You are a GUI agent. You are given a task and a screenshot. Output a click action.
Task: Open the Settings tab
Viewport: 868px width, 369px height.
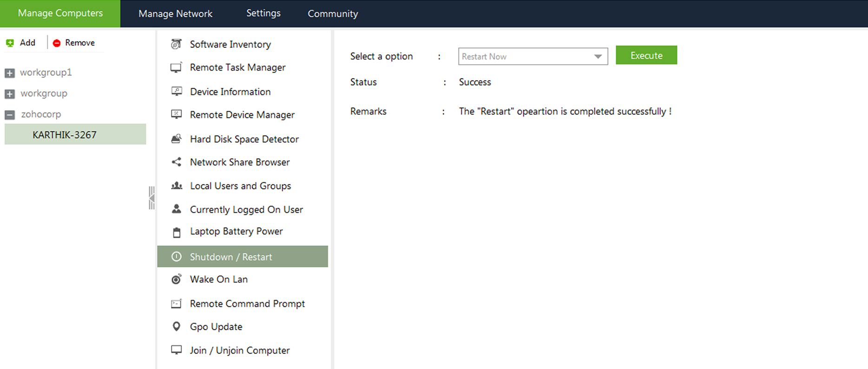(x=263, y=13)
